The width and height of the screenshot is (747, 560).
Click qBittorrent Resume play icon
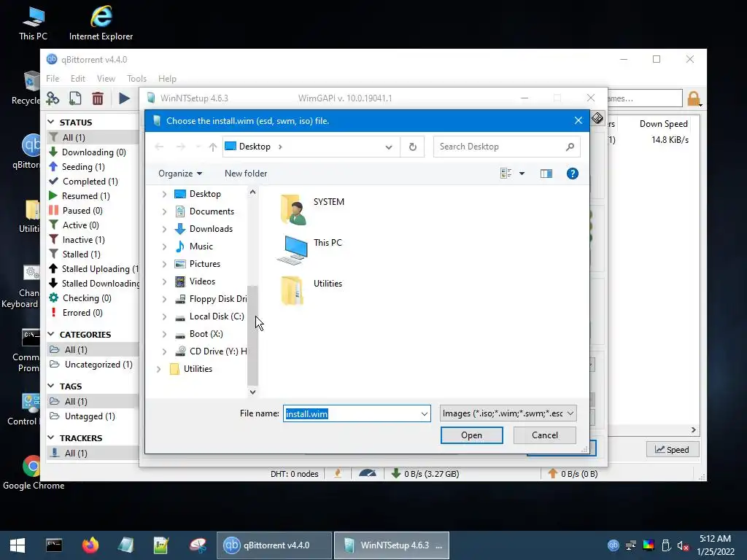(x=124, y=98)
